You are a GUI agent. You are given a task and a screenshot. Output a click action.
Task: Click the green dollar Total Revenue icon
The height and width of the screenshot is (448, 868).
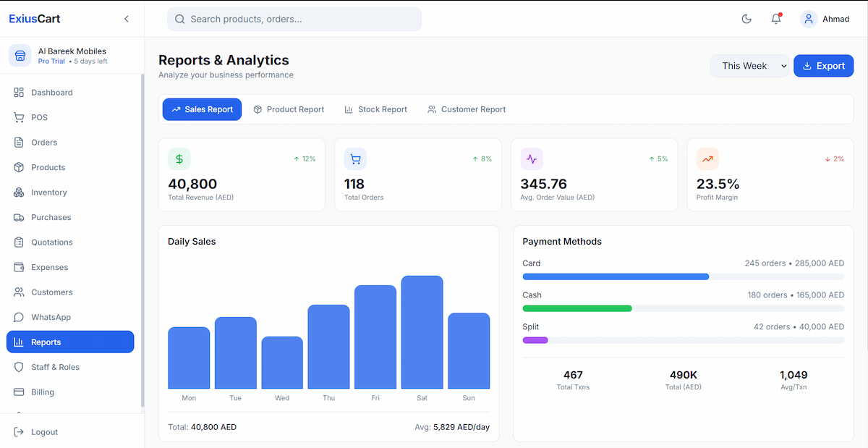(x=179, y=159)
